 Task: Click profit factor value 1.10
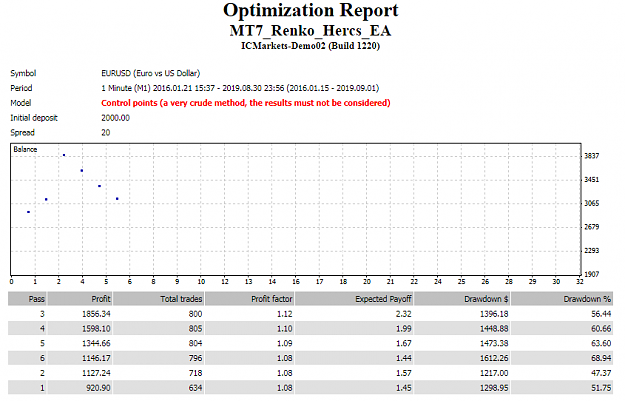tap(285, 329)
